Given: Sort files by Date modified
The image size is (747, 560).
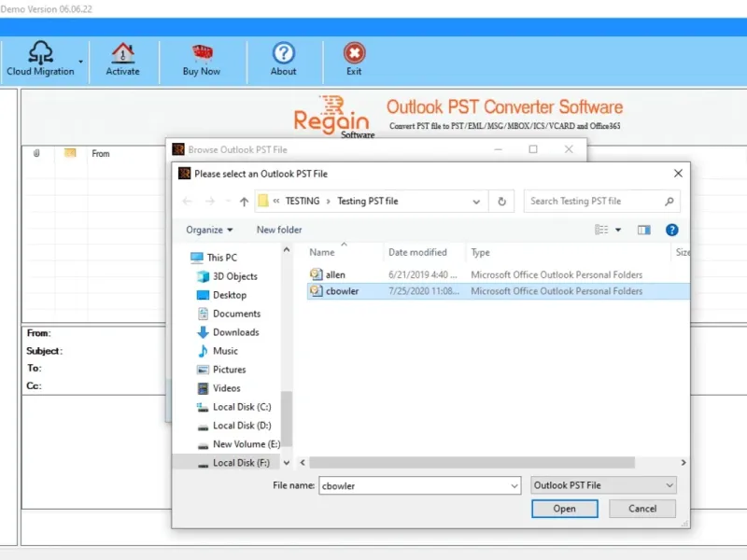Looking at the screenshot, I should 417,252.
